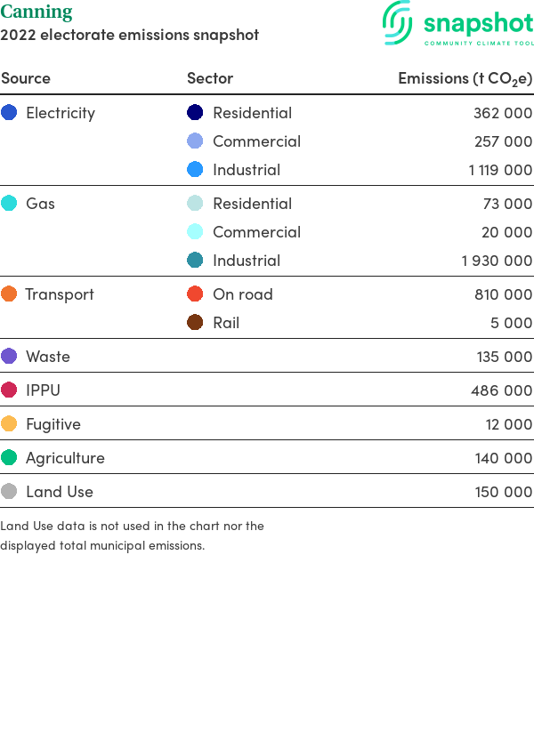The image size is (534, 756).
Task: Select the On road red dot
Action: click(x=195, y=294)
